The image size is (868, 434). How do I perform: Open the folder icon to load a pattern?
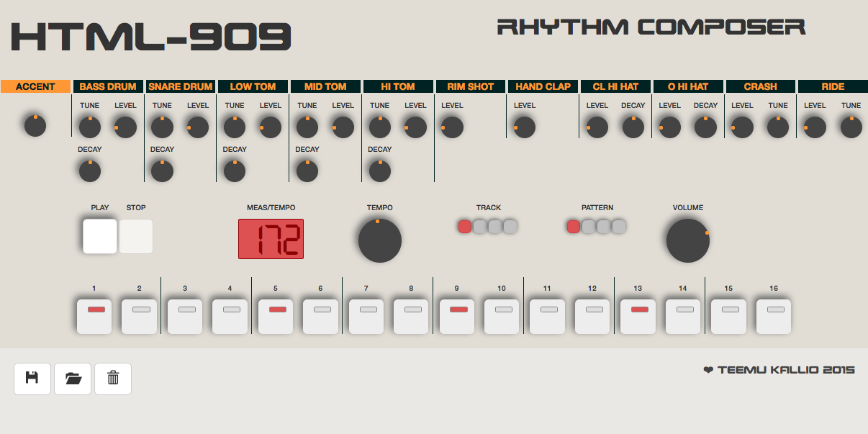[72, 379]
